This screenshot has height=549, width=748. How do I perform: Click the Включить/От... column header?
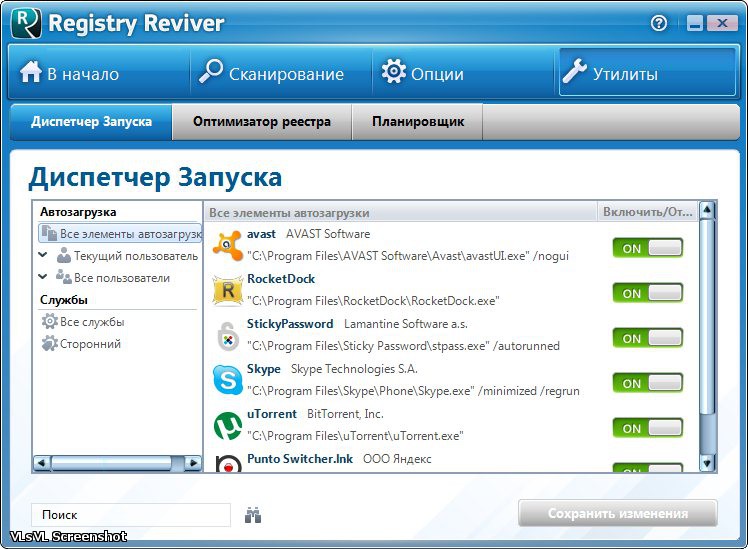point(647,212)
